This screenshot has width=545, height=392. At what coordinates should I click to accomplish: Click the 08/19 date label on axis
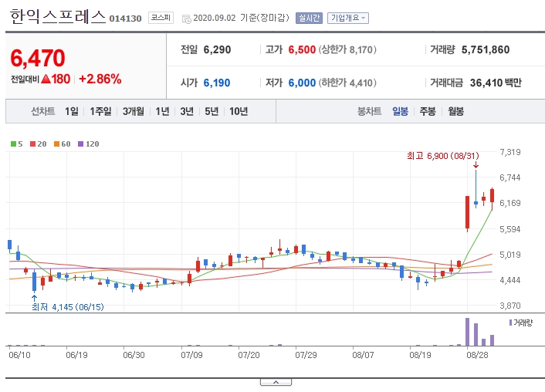click(x=420, y=355)
